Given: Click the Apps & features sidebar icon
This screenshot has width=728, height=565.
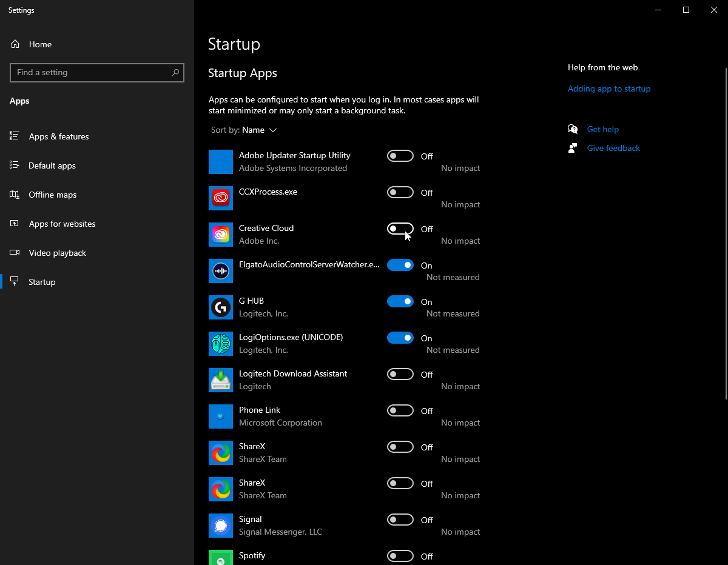Looking at the screenshot, I should pos(15,136).
